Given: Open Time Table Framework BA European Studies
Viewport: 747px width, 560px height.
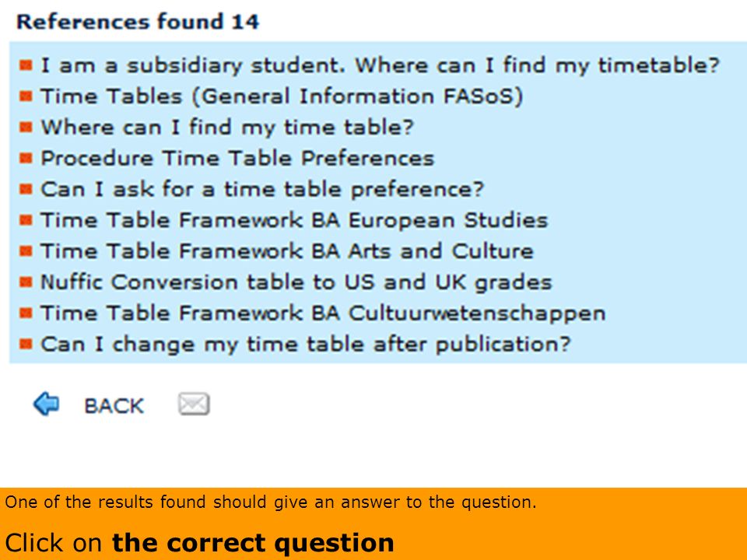Looking at the screenshot, I should coord(294,220).
